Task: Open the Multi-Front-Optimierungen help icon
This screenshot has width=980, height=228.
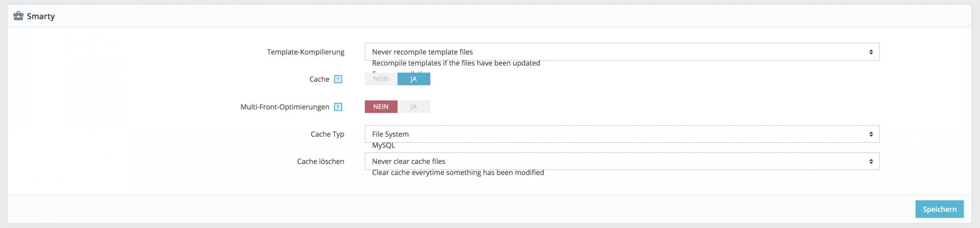Action: (338, 107)
